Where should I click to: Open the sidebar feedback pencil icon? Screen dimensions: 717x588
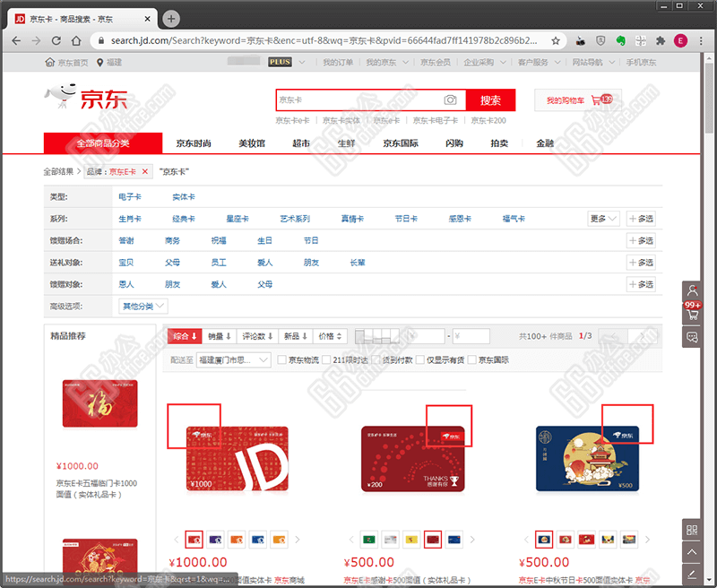point(692,575)
